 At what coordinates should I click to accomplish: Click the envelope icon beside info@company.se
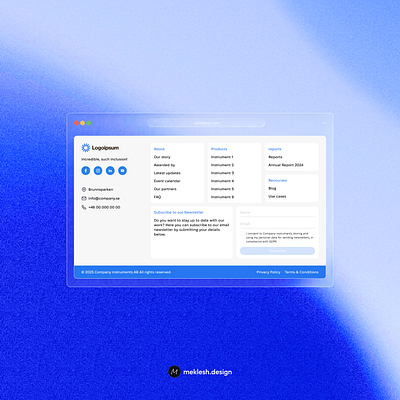(84, 198)
